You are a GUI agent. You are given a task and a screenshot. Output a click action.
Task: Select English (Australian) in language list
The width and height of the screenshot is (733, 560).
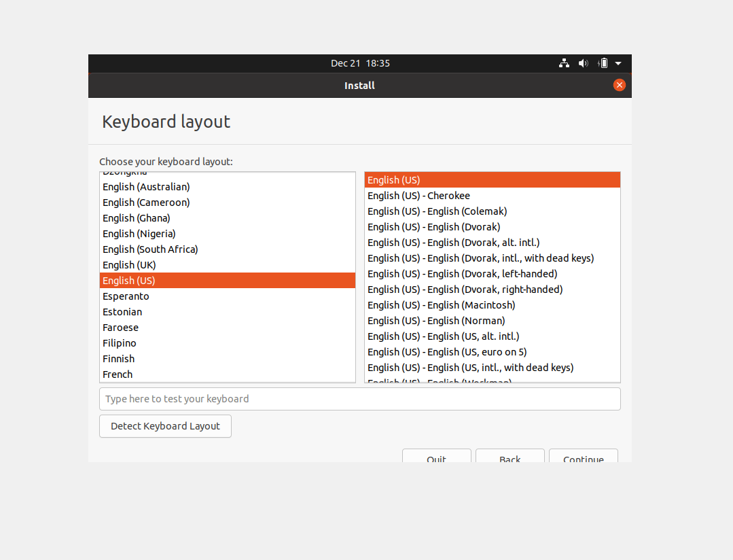pos(228,187)
